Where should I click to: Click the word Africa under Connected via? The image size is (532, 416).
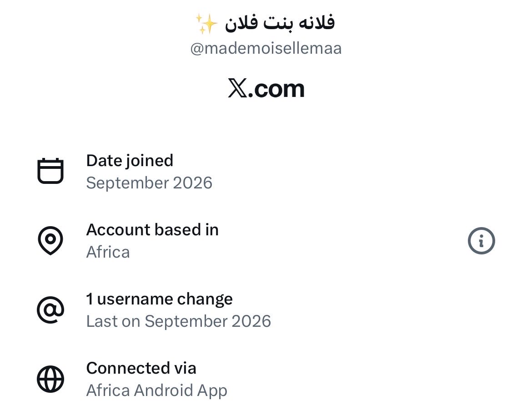[x=108, y=391]
